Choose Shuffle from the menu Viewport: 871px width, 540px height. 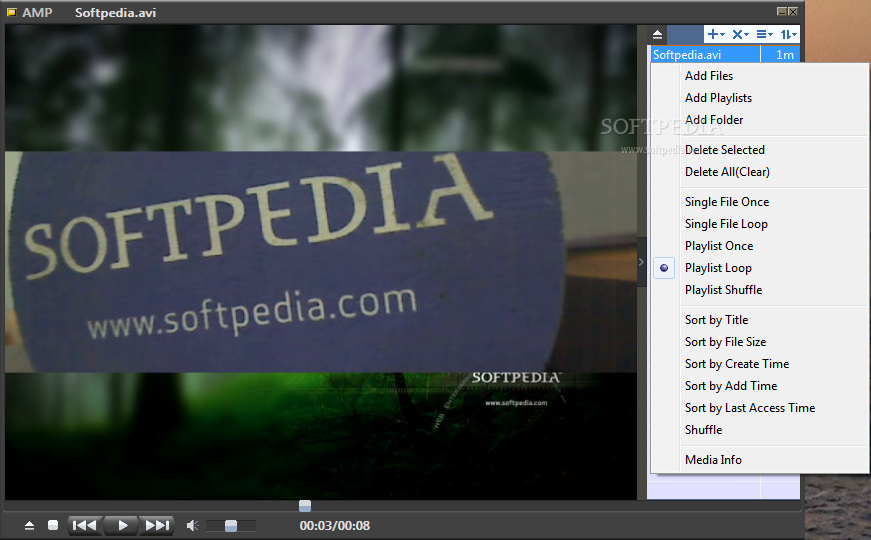(703, 430)
